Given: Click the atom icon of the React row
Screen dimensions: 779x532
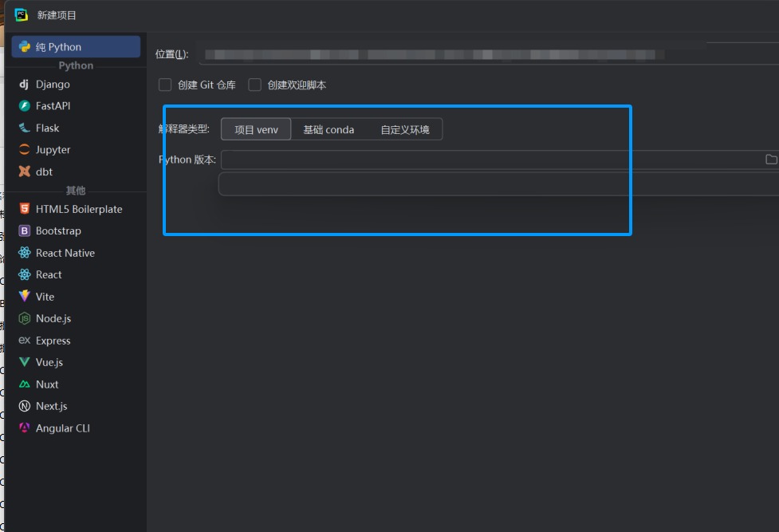Looking at the screenshot, I should [25, 274].
